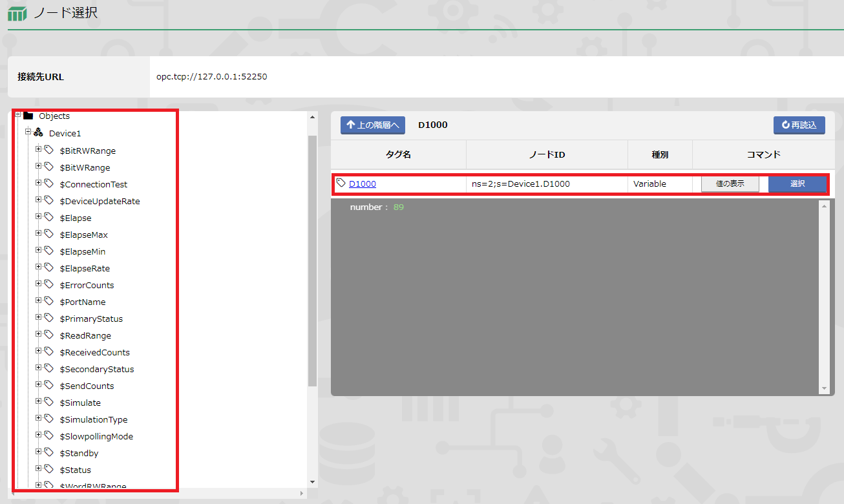Click the コマンド column header
The image size is (844, 504).
764,154
